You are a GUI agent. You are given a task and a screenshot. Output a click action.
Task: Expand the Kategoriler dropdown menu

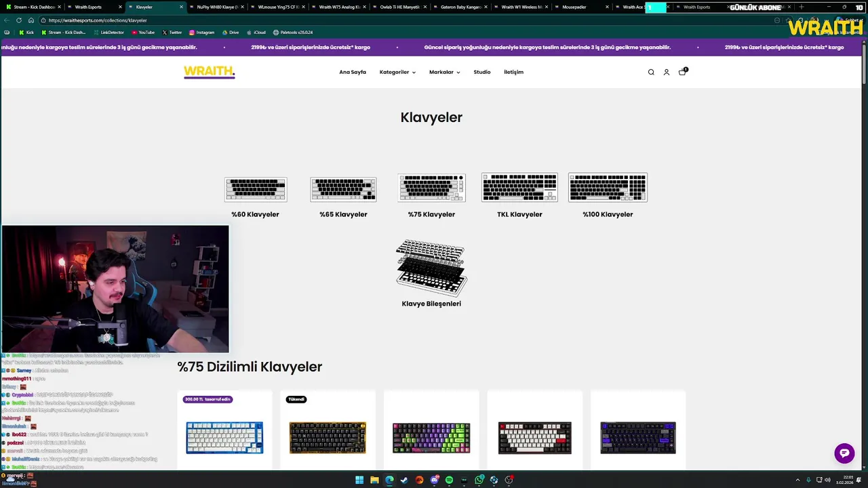(x=397, y=72)
